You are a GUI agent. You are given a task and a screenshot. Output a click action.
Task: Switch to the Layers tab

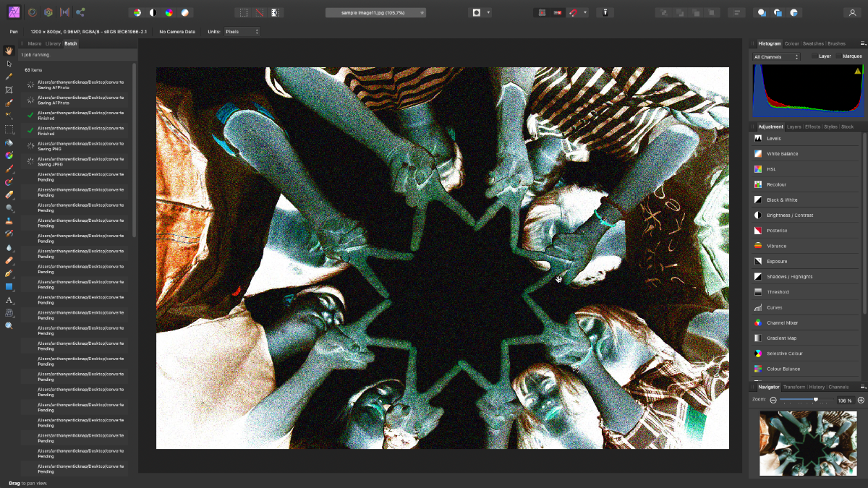794,127
